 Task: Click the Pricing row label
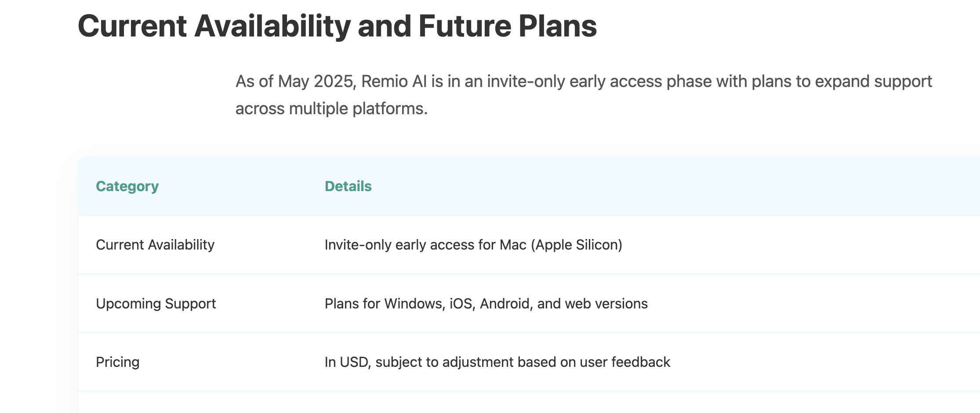click(x=118, y=362)
